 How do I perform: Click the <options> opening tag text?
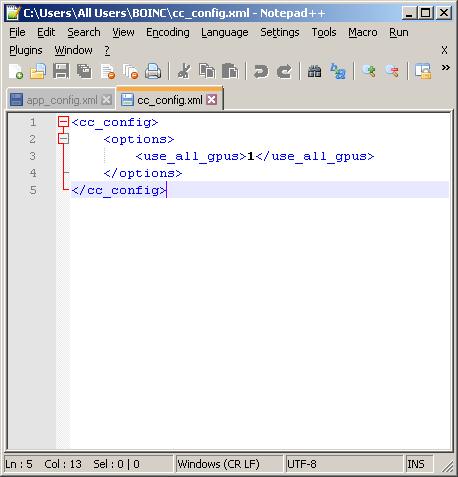(139, 139)
